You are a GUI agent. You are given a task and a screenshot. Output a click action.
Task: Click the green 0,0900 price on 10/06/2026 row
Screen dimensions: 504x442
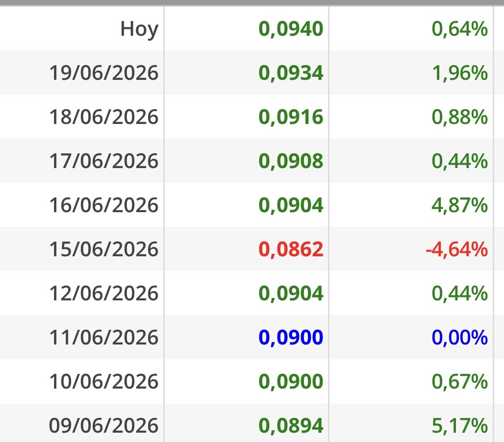291,381
